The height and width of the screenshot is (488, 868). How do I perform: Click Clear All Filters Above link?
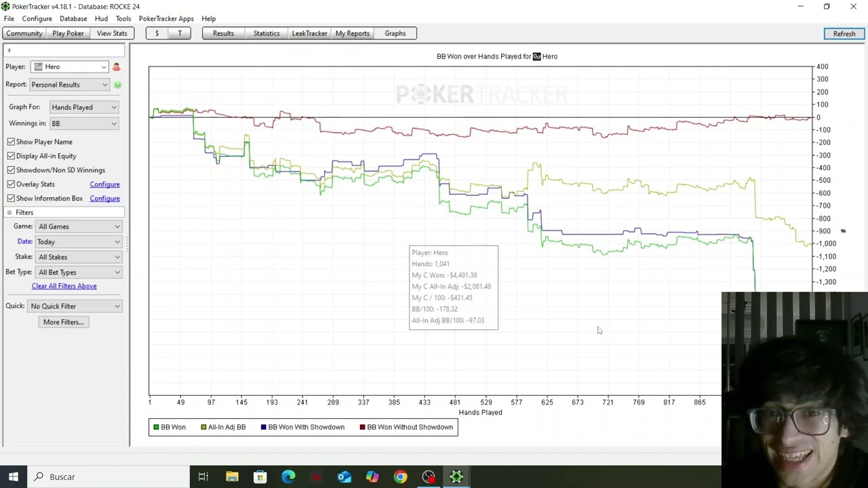click(64, 286)
